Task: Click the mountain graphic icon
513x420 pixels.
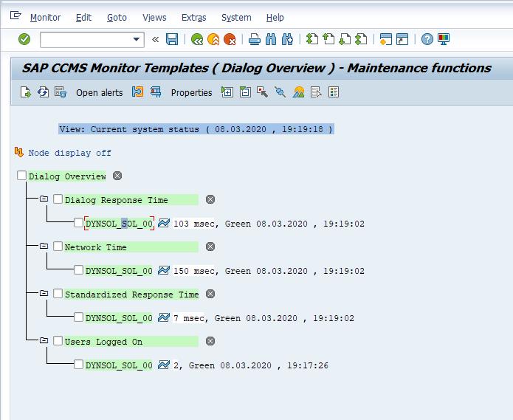Action: click(x=298, y=92)
